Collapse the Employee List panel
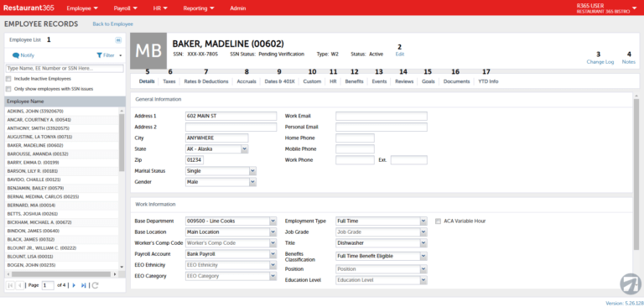The height and width of the screenshot is (307, 644). pyautogui.click(x=118, y=40)
